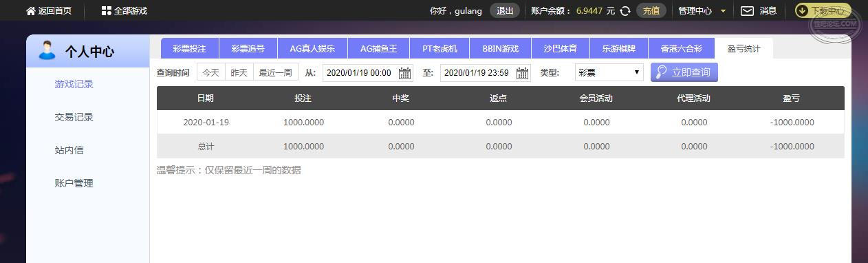Switch to the AG真人娱乐 tab
Screen dimensions: 868x263
(x=312, y=48)
